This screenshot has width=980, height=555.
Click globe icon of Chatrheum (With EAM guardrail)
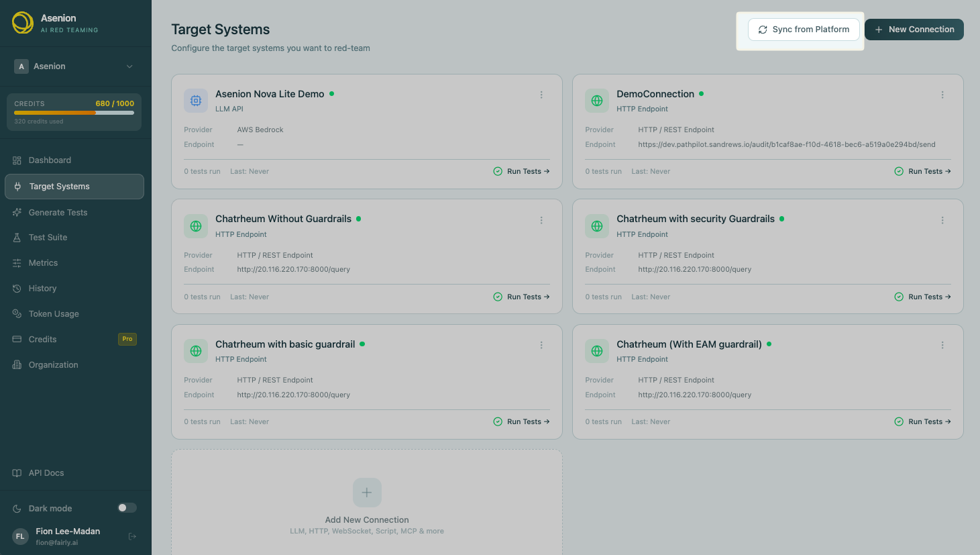[x=597, y=351]
